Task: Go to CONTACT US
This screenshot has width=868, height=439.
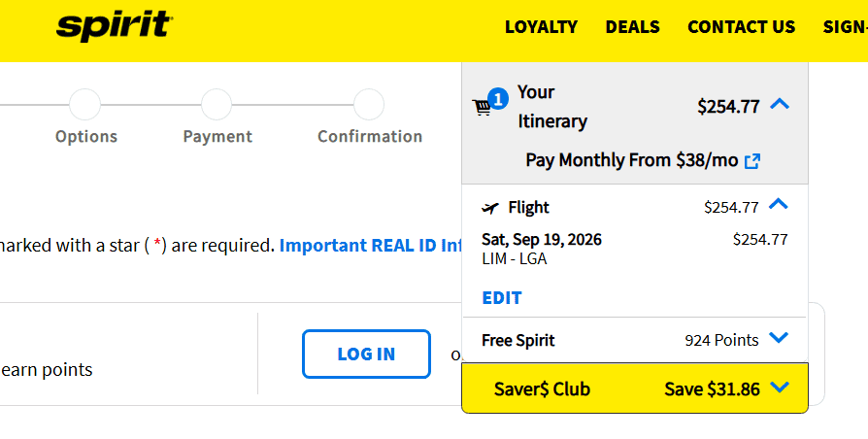Action: (741, 27)
